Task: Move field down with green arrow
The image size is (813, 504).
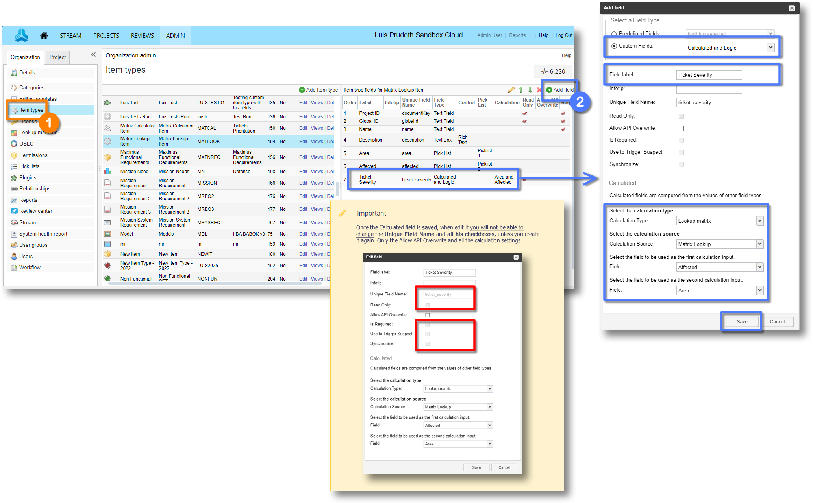Action: 530,90
